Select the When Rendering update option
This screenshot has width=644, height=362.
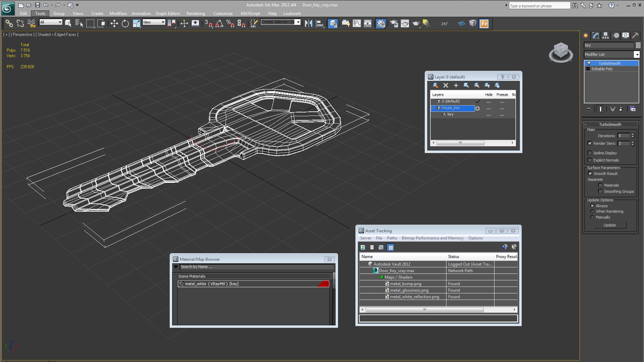592,211
